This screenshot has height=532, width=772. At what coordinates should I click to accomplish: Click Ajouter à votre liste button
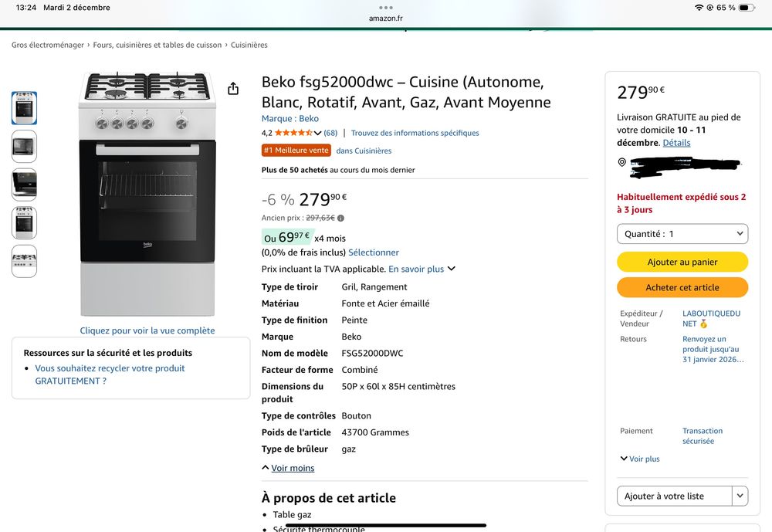[675, 496]
